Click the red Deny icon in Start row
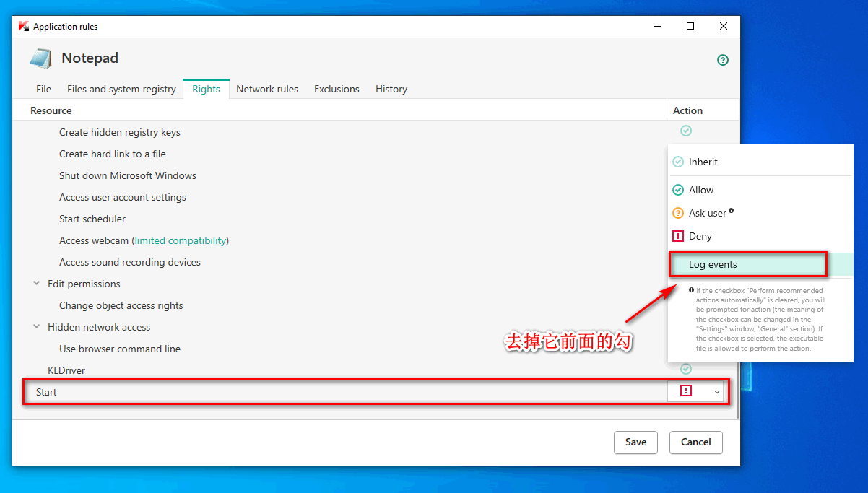 686,391
